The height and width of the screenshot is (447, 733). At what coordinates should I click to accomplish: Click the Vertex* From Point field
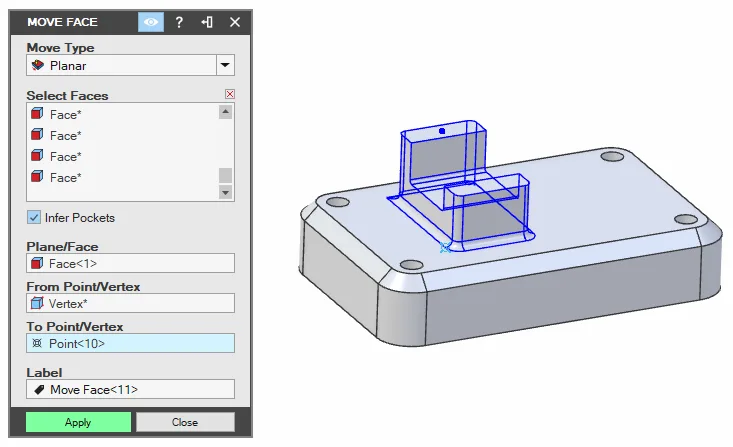(x=130, y=303)
